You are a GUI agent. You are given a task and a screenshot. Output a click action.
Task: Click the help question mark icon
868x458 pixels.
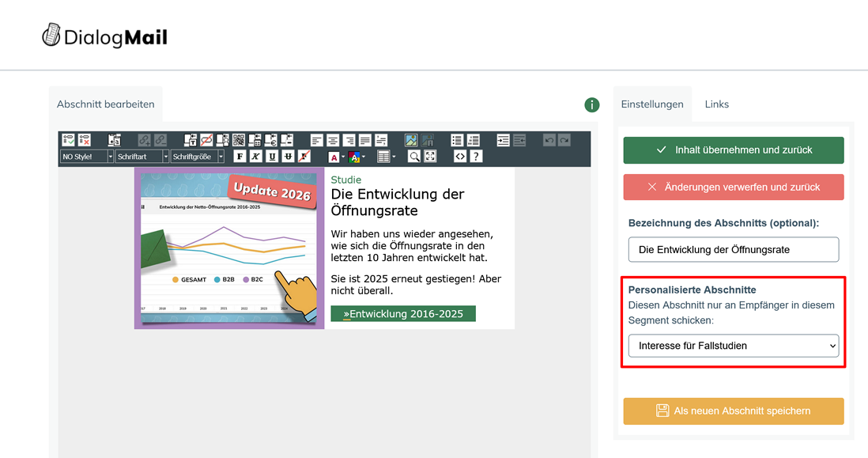[x=476, y=157]
